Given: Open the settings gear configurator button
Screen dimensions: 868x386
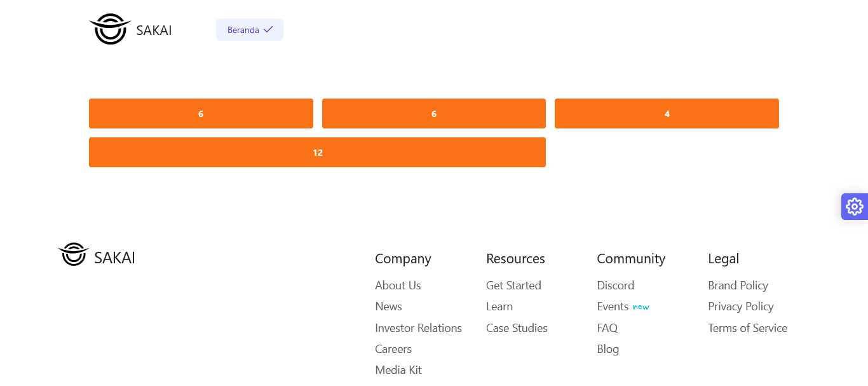Looking at the screenshot, I should [x=855, y=207].
